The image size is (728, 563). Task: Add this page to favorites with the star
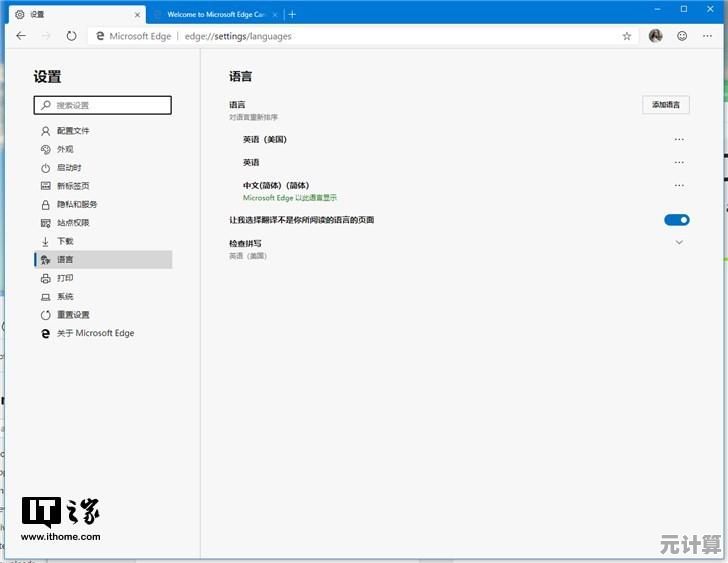click(x=627, y=36)
